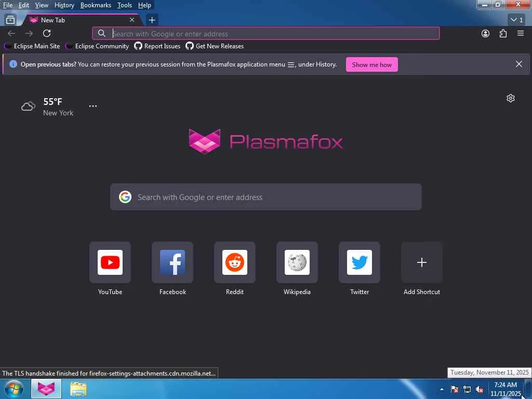Open the account profile icon
The image size is (532, 399).
point(485,33)
